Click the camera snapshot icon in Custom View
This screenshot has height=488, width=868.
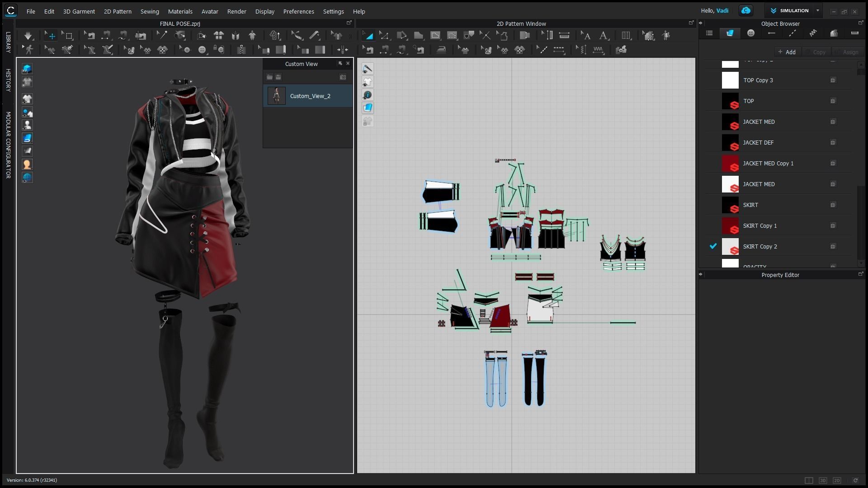coord(343,77)
